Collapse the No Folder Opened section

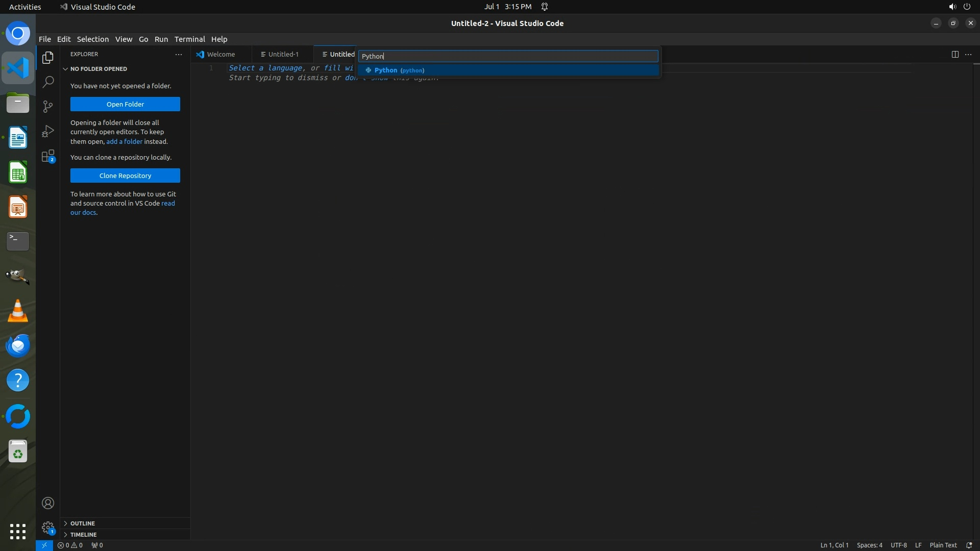[x=99, y=69]
